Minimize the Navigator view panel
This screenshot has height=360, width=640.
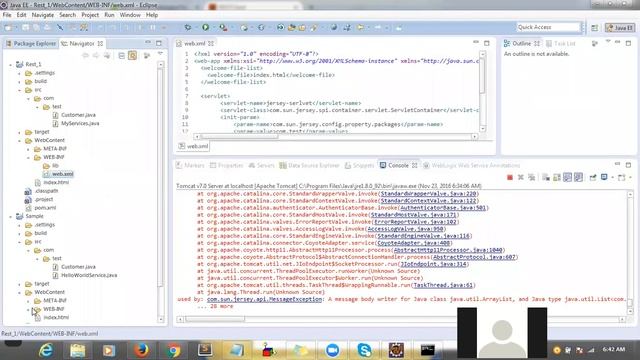tap(148, 43)
